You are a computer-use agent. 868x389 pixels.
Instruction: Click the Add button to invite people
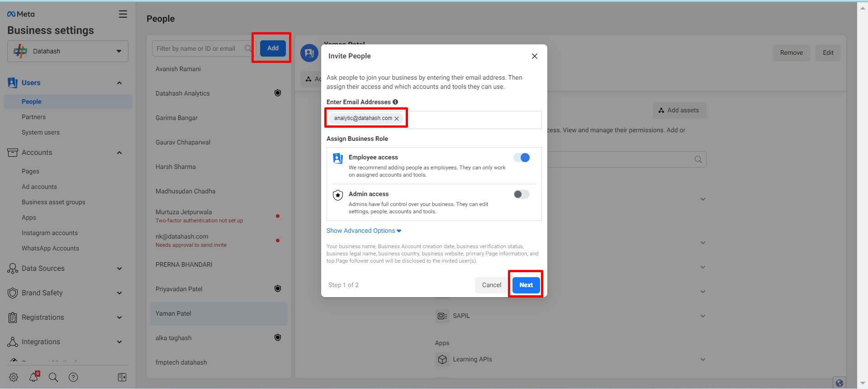(x=273, y=48)
